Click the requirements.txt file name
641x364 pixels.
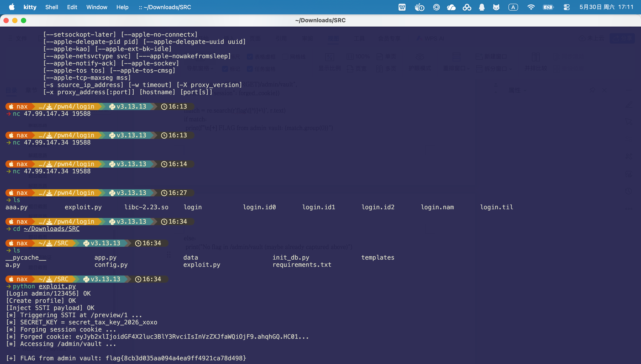[302, 265]
